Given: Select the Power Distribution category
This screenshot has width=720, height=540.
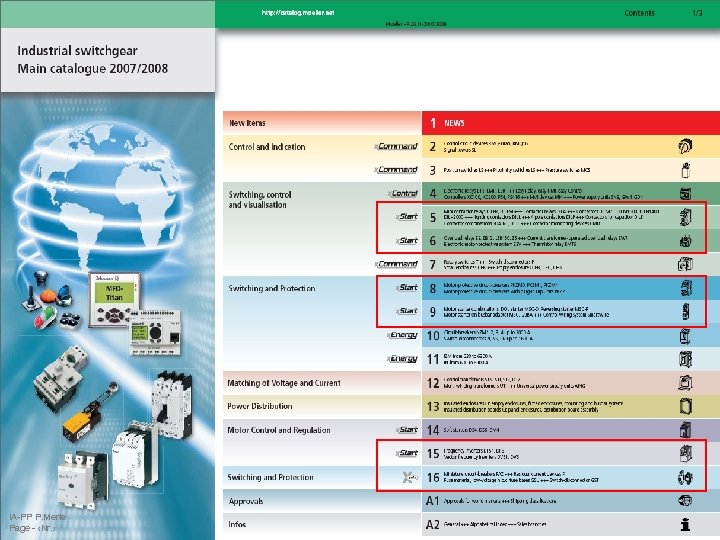Looking at the screenshot, I should coord(259,406).
